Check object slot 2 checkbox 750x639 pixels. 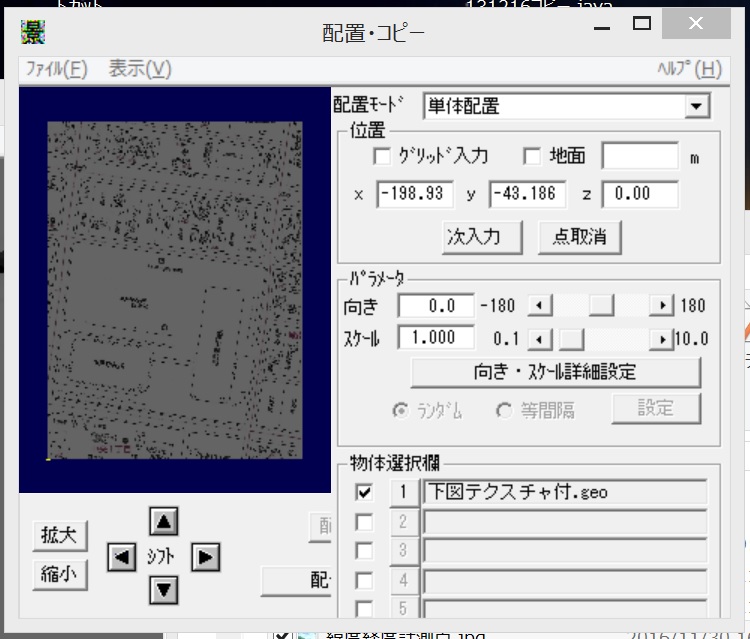364,522
